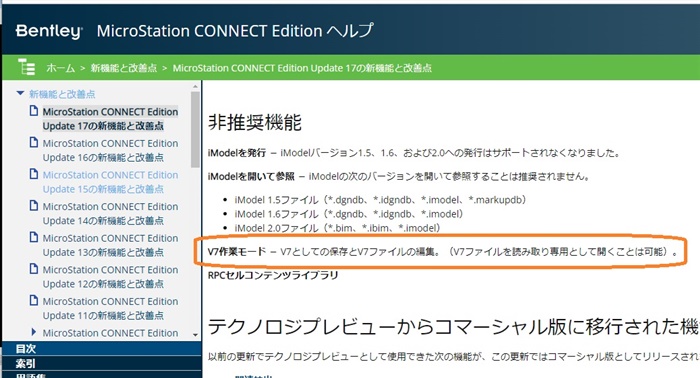The height and width of the screenshot is (378, 700).
Task: Switch to the 索引 tab
Action: pos(101,363)
